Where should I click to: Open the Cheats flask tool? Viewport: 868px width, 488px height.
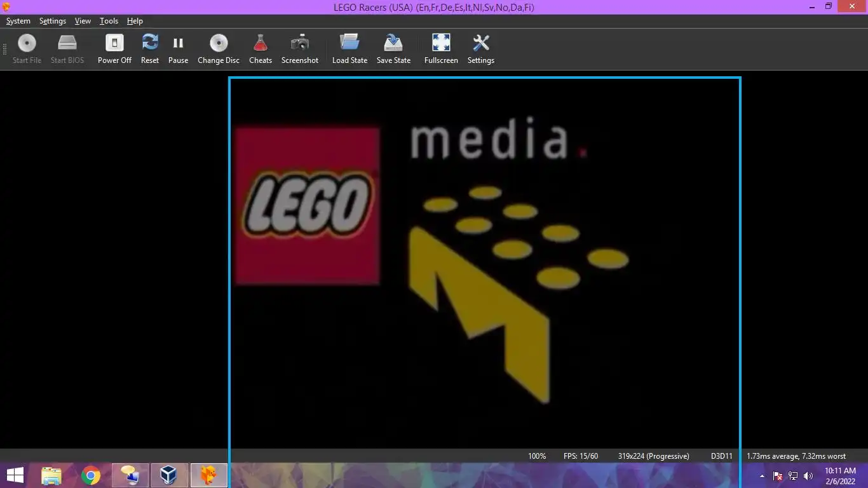click(260, 49)
